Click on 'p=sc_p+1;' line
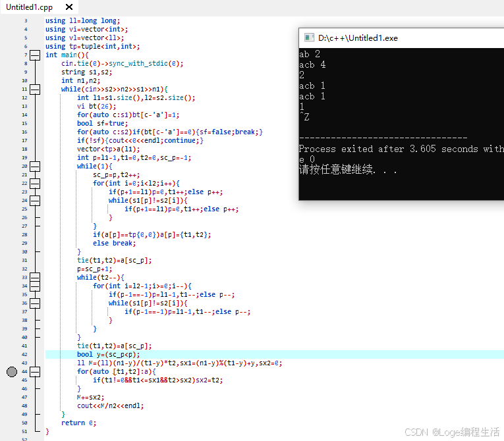 (x=94, y=269)
